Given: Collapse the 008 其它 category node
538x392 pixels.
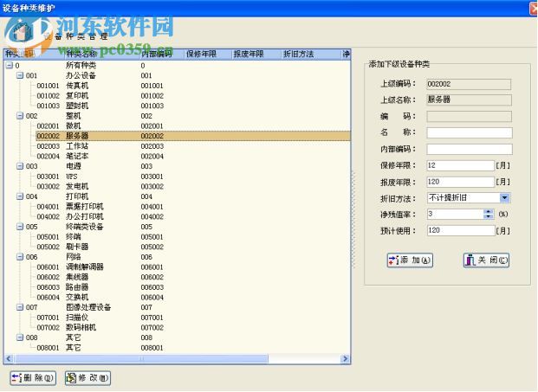Looking at the screenshot, I should pyautogui.click(x=20, y=337).
